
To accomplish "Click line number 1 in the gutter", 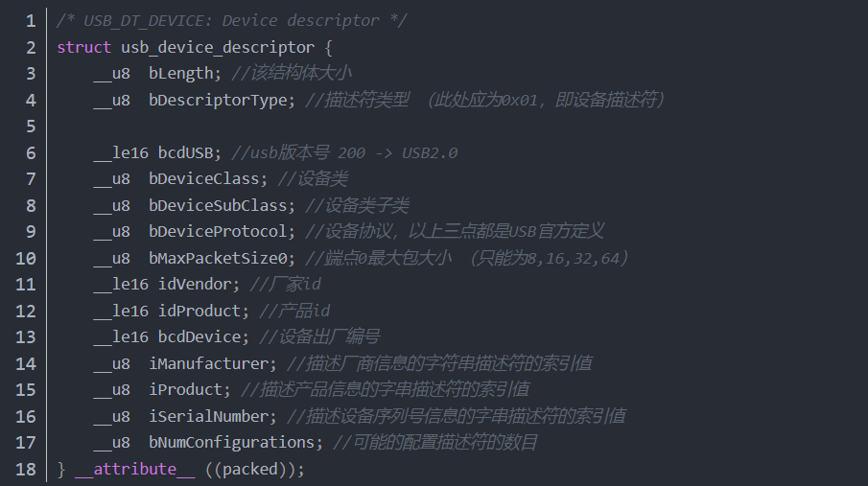I will tap(31, 20).
